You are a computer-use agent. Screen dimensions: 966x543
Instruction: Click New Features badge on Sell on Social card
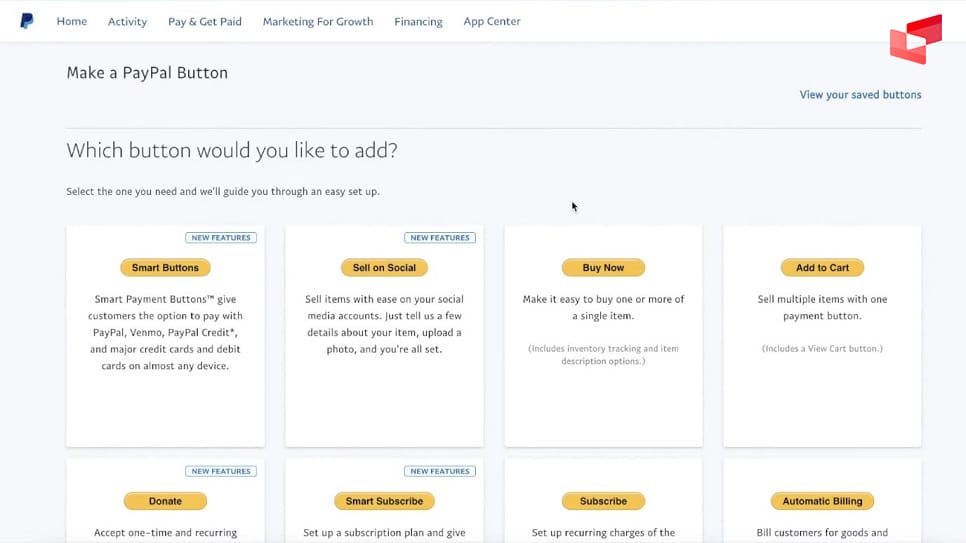pyautogui.click(x=440, y=238)
